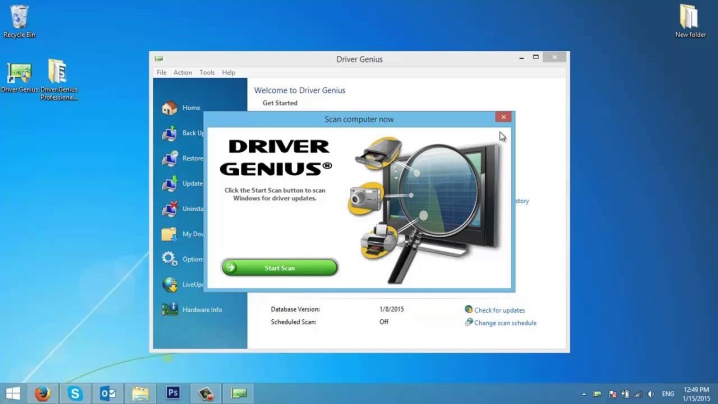The height and width of the screenshot is (404, 718).
Task: Click the Driver Genius title bar icon
Action: [159, 59]
